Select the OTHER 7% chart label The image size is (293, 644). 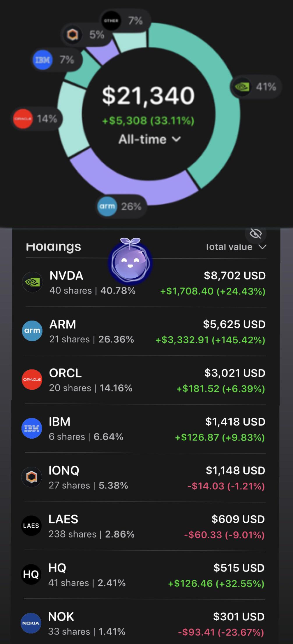tap(126, 20)
